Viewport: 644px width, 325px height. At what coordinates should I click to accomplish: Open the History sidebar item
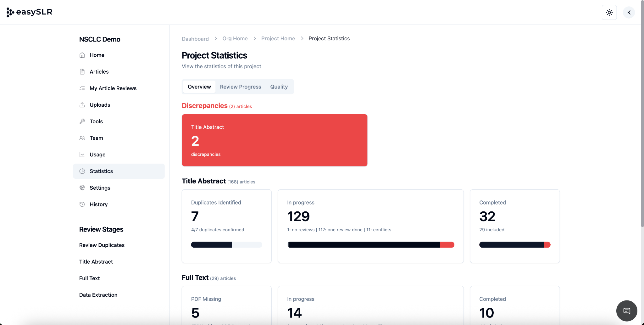point(98,205)
